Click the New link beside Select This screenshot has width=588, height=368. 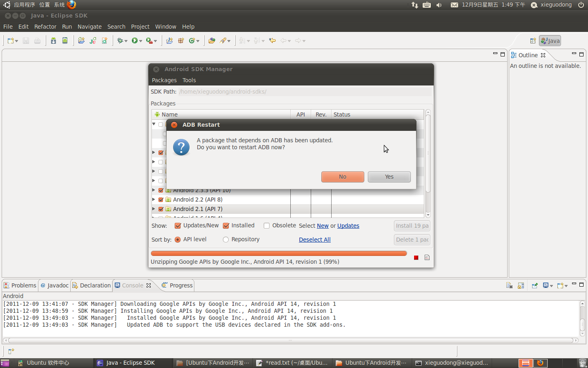click(323, 226)
